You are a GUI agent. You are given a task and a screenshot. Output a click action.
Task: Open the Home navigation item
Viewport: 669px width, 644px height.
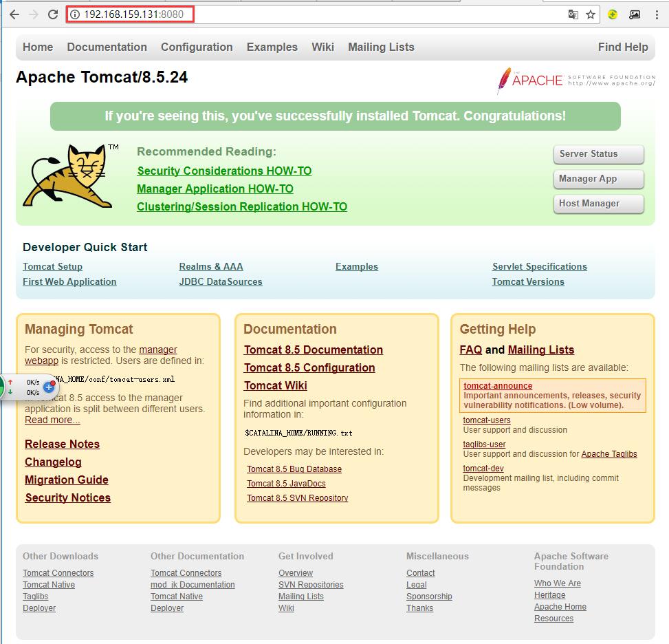(38, 47)
